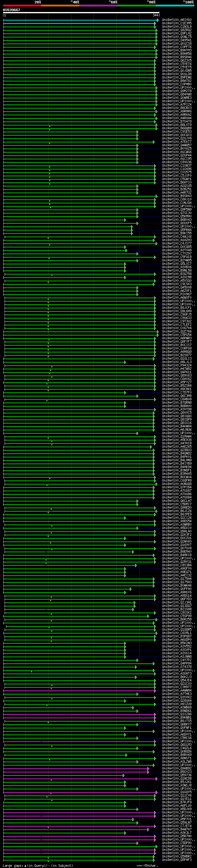Click hit UniRef100_Q0WME3
The image size is (197, 868).
click(177, 98)
